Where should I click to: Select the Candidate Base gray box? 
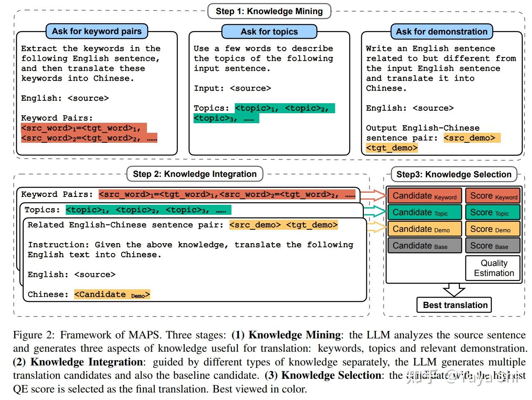[x=424, y=246]
